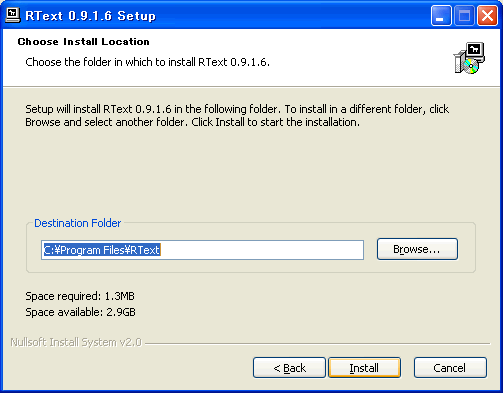The height and width of the screenshot is (393, 503).
Task: Click the RText setup title bar icon
Action: (13, 15)
